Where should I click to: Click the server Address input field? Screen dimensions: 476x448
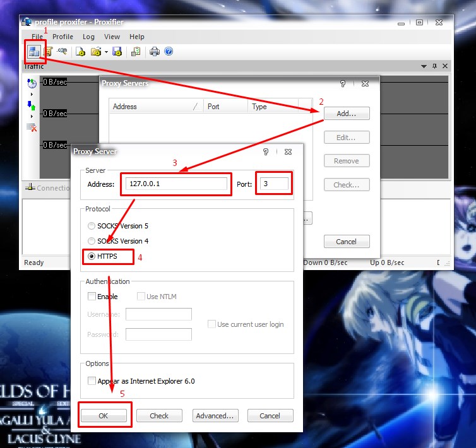pyautogui.click(x=176, y=184)
